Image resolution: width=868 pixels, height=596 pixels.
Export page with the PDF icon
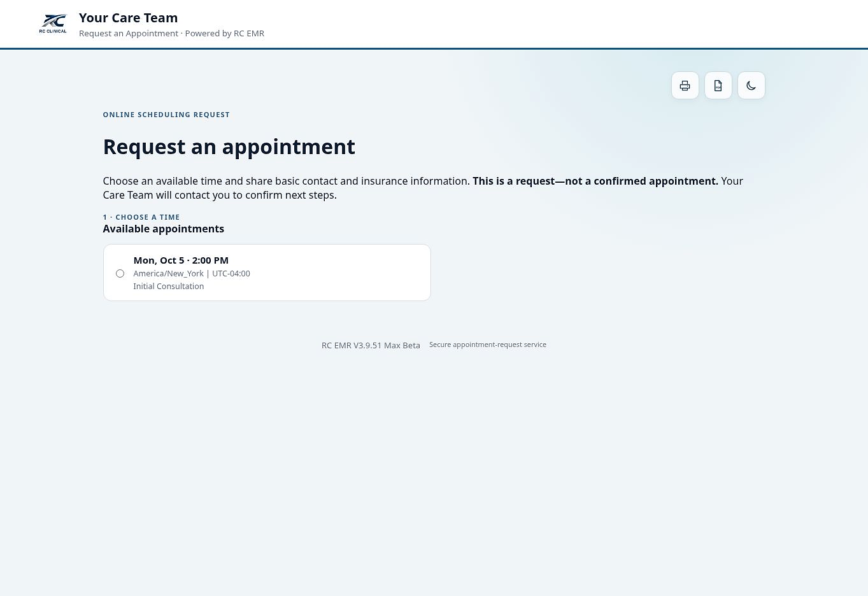pos(718,85)
